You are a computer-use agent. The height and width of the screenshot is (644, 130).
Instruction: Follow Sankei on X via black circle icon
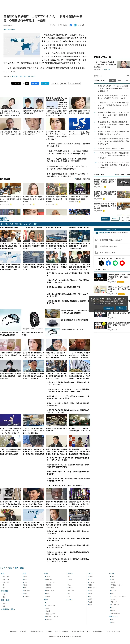[x=101, y=263]
